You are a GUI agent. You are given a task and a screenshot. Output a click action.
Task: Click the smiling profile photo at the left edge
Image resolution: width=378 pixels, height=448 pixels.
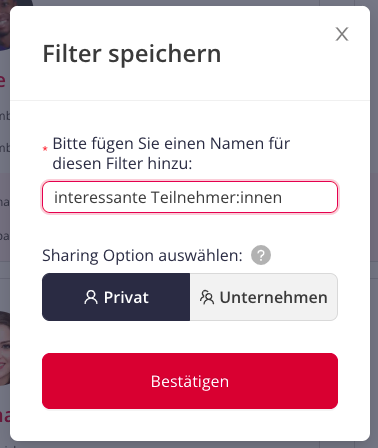[x=5, y=348]
